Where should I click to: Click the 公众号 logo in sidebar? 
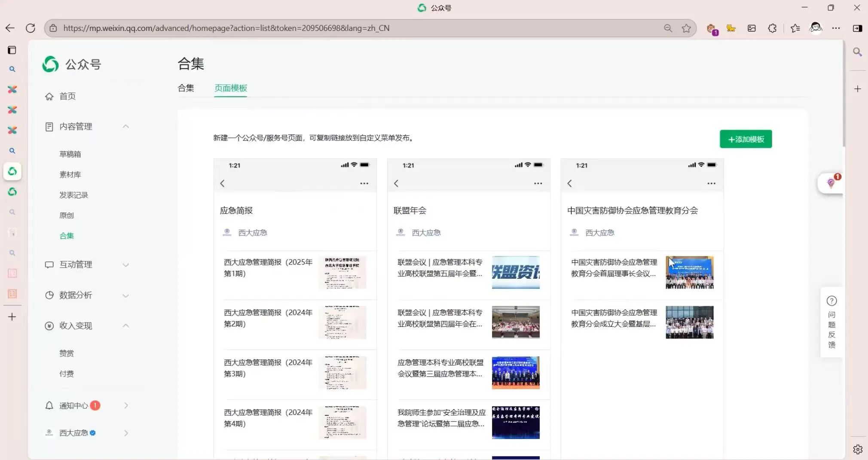pos(51,64)
